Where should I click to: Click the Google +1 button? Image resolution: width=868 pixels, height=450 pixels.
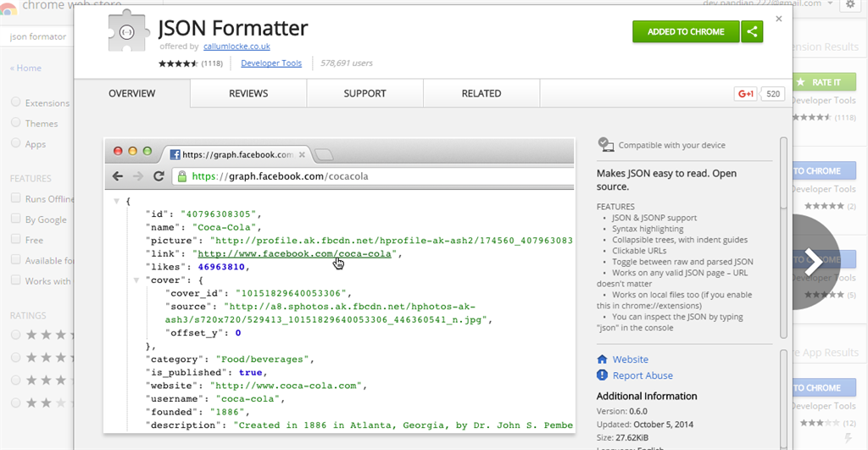point(745,93)
